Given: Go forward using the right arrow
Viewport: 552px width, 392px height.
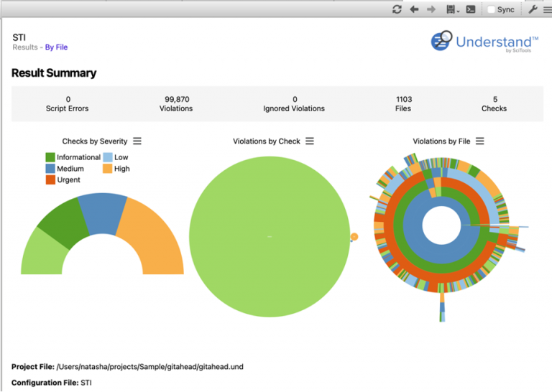Looking at the screenshot, I should 431,9.
